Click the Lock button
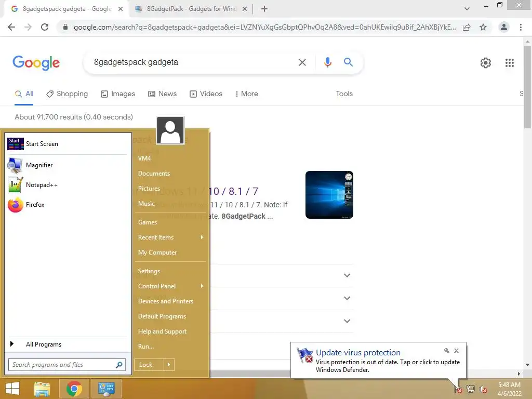The width and height of the screenshot is (532, 399). (x=149, y=365)
